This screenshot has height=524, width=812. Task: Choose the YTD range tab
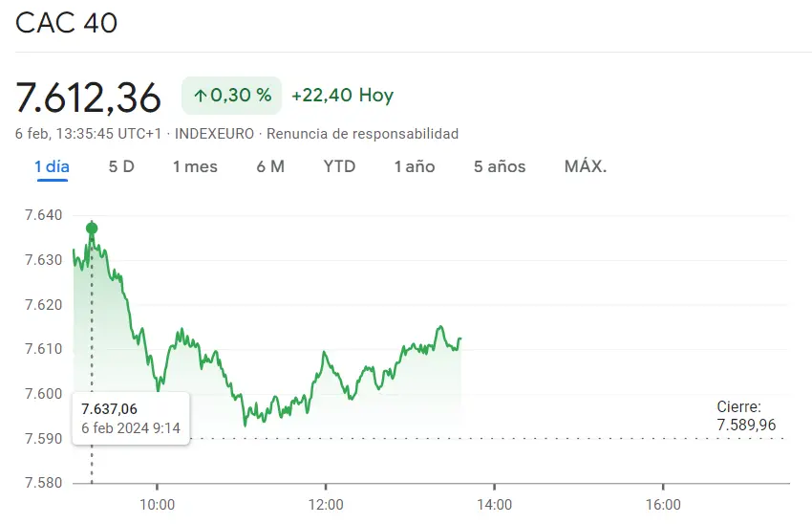tap(339, 166)
